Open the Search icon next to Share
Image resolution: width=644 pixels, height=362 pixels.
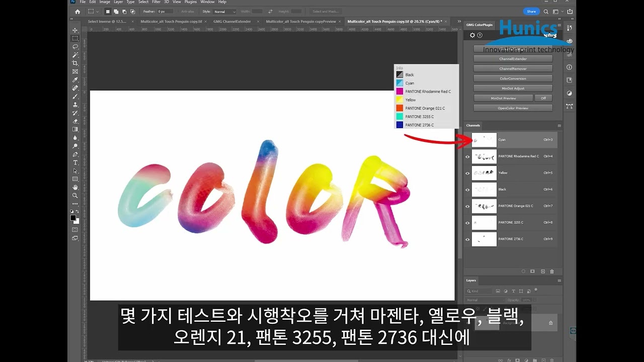545,12
